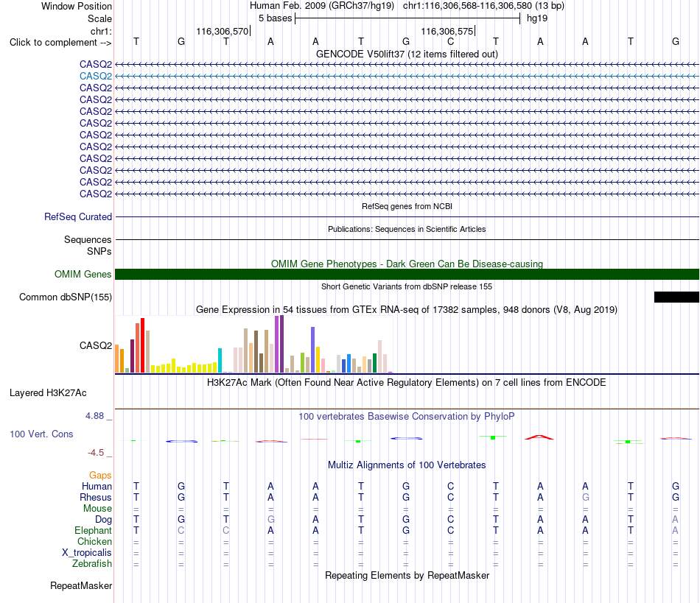The width and height of the screenshot is (700, 603).
Task: Click the GTEx Gene Expression track title
Action: (407, 309)
